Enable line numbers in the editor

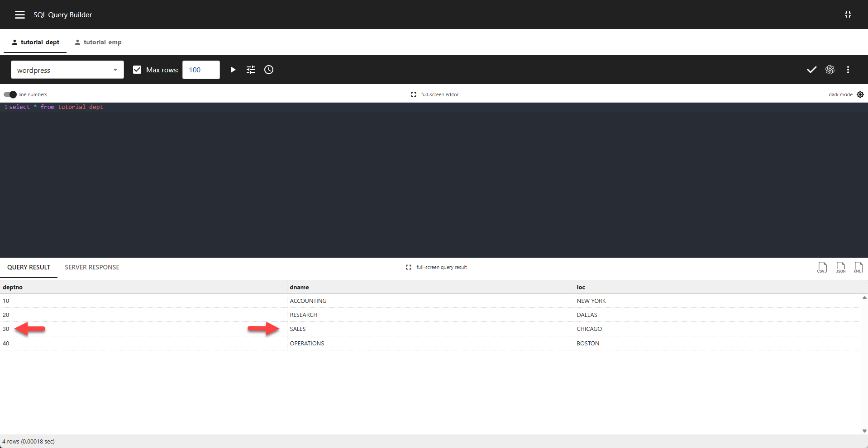click(x=9, y=94)
